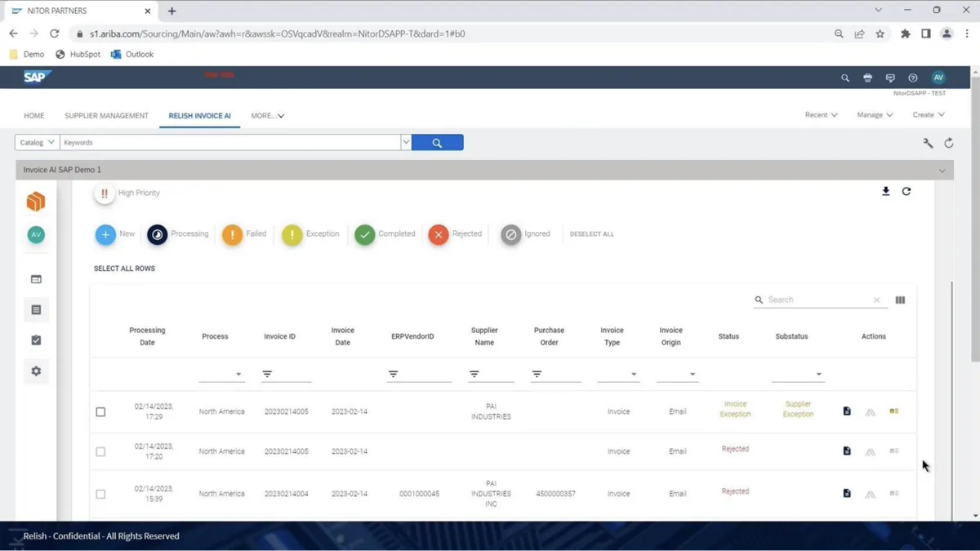Select the RELISH INVOICE AI tab
This screenshot has height=551, width=980.
[199, 116]
